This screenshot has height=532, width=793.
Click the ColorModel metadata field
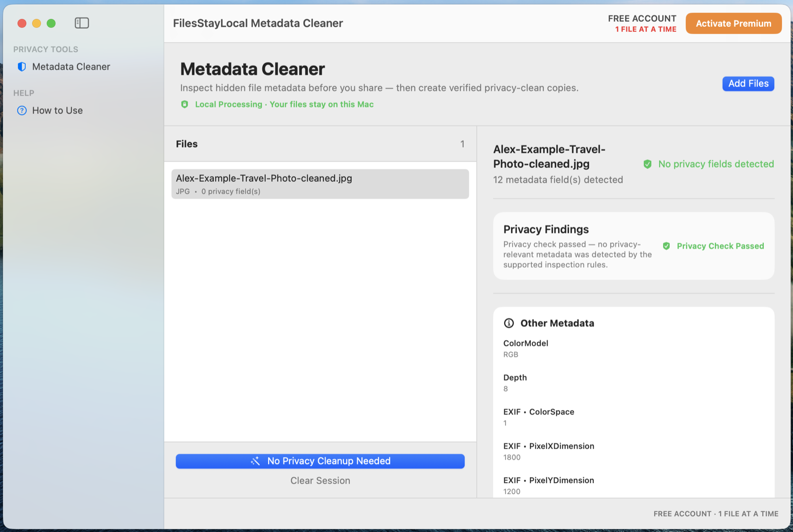[x=526, y=349]
